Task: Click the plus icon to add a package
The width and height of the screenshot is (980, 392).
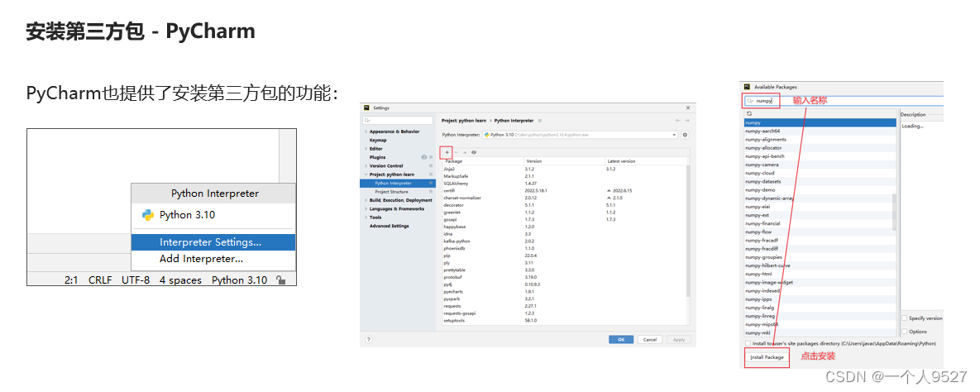Action: point(447,152)
